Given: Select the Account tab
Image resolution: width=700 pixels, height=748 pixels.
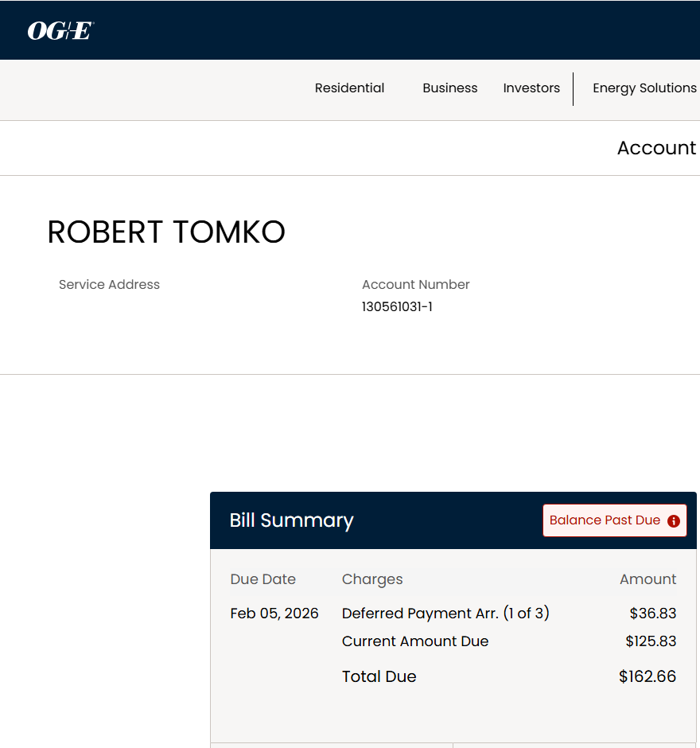Looking at the screenshot, I should pyautogui.click(x=655, y=148).
